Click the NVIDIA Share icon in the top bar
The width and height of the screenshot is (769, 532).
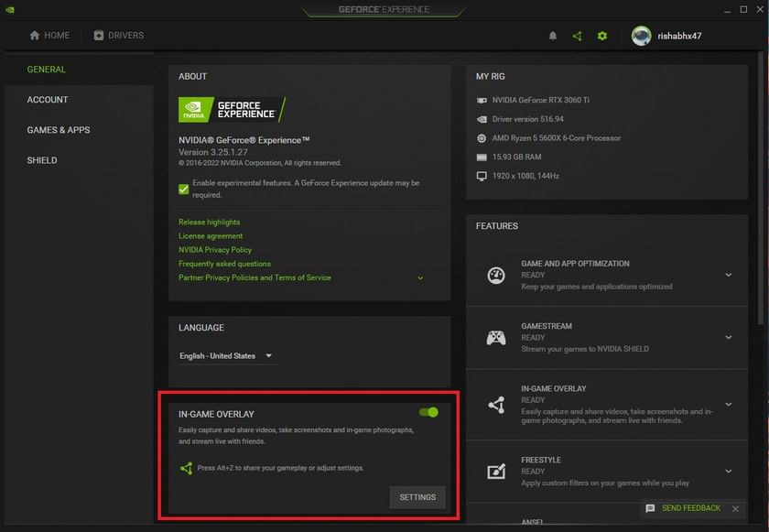[578, 36]
